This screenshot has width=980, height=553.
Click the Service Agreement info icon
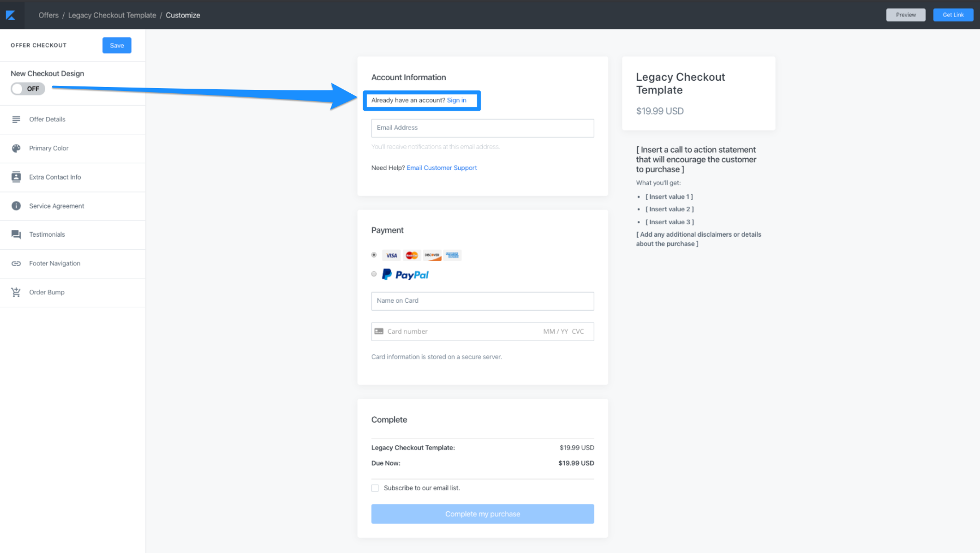[x=16, y=206]
